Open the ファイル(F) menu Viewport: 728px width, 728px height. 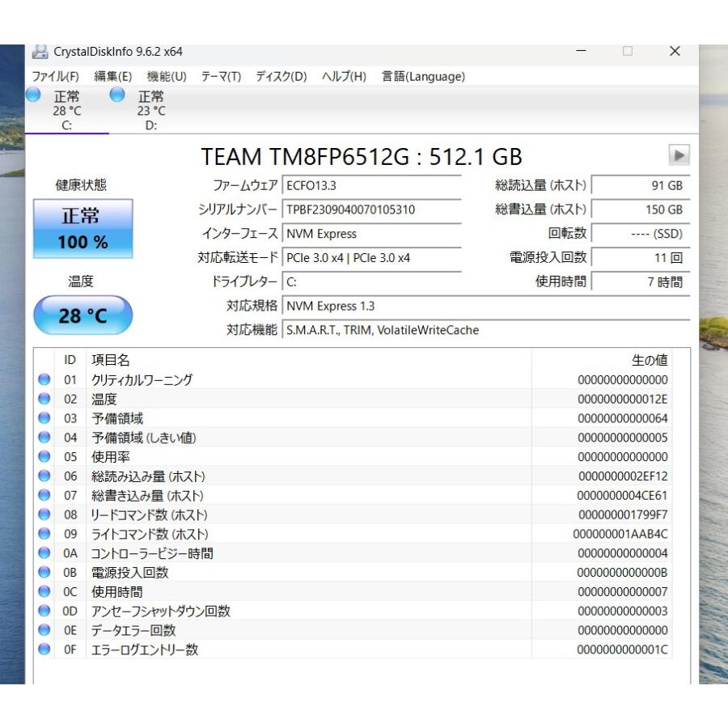55,77
